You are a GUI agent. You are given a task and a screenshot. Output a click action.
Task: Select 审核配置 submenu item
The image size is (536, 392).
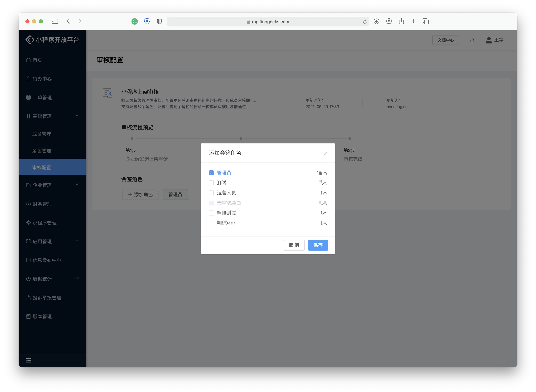point(52,167)
